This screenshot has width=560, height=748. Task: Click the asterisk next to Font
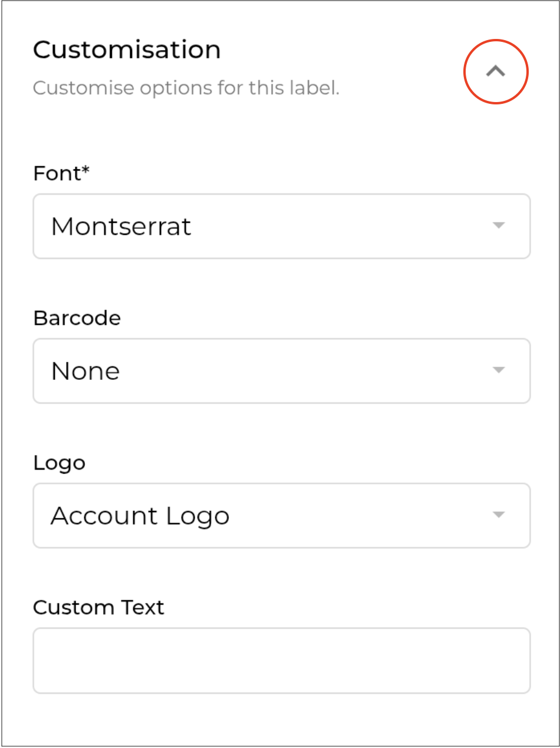(85, 171)
